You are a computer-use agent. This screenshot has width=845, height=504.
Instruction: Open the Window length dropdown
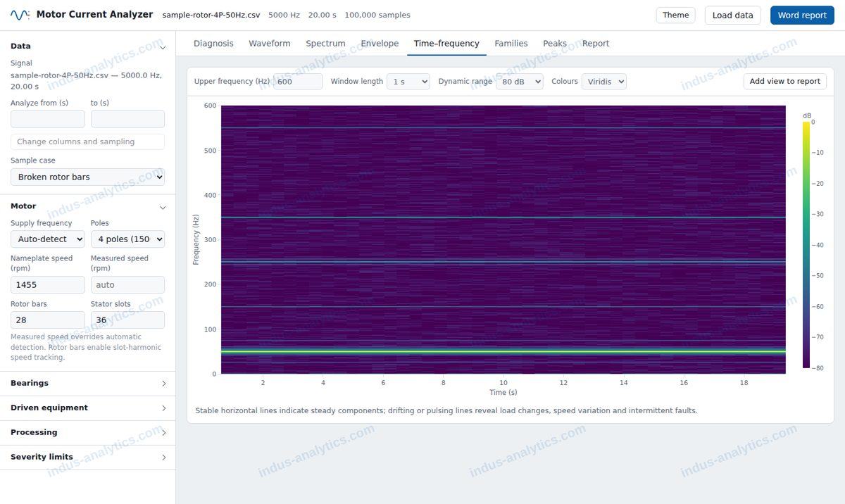(x=408, y=82)
